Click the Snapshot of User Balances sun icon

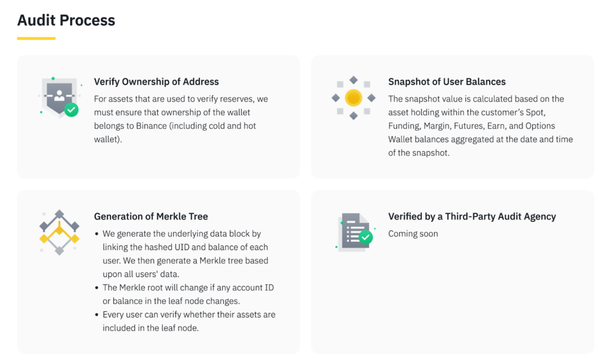[353, 97]
